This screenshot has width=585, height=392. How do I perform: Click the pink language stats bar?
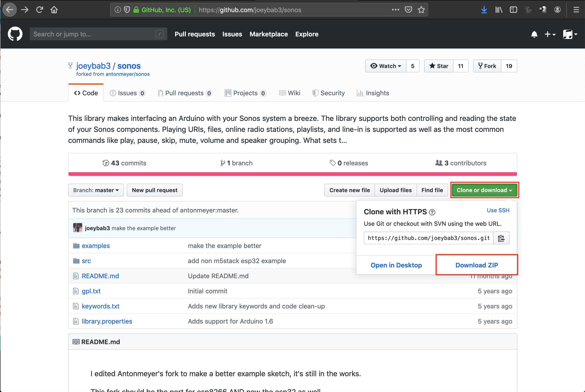click(292, 174)
